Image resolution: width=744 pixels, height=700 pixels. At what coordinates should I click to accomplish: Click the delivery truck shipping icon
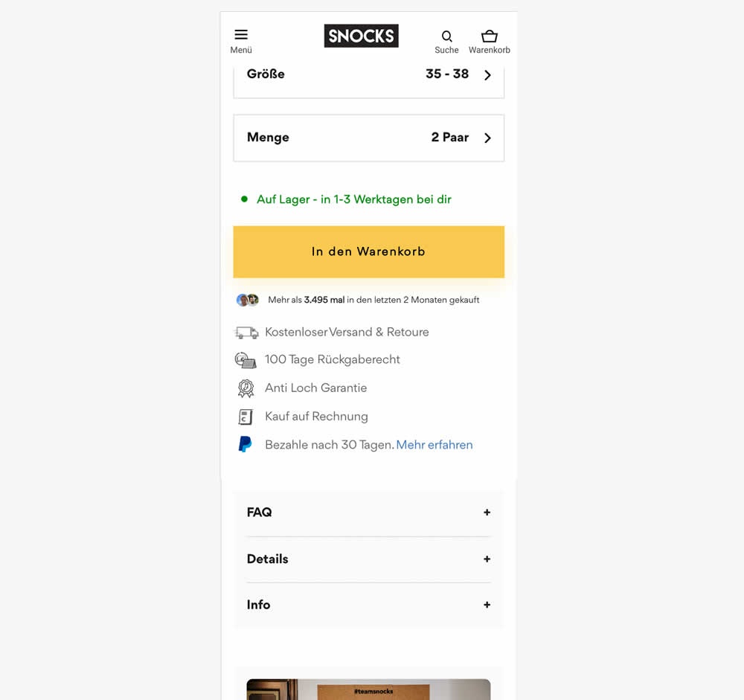pyautogui.click(x=246, y=333)
